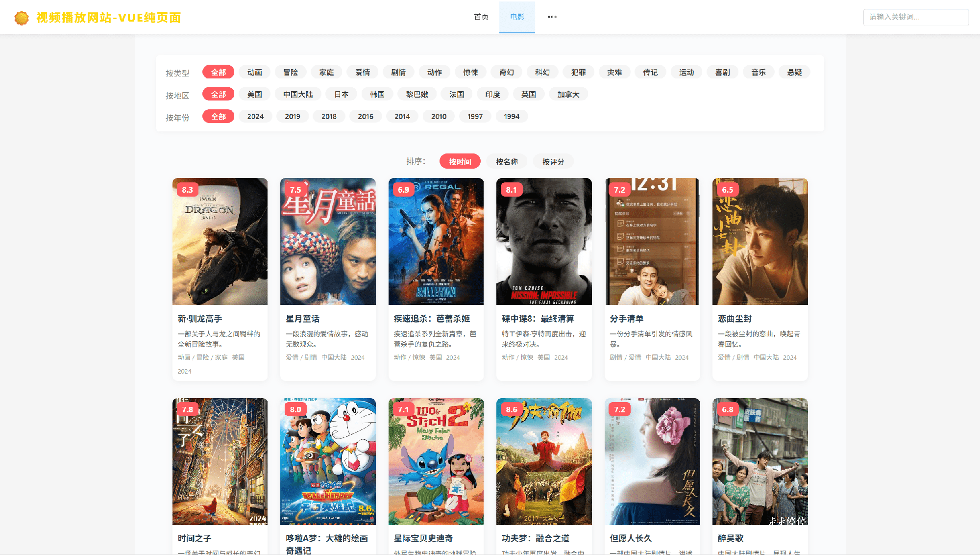
Task: Select 全部 in the type filter row
Action: (x=219, y=72)
